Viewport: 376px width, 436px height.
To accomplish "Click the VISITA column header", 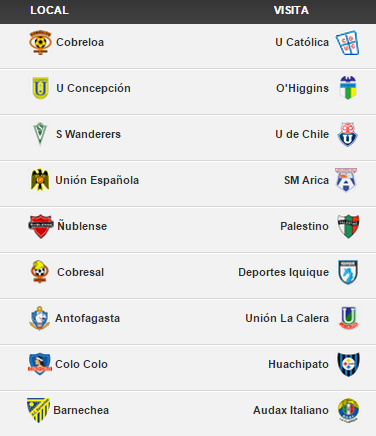I will pos(291,10).
